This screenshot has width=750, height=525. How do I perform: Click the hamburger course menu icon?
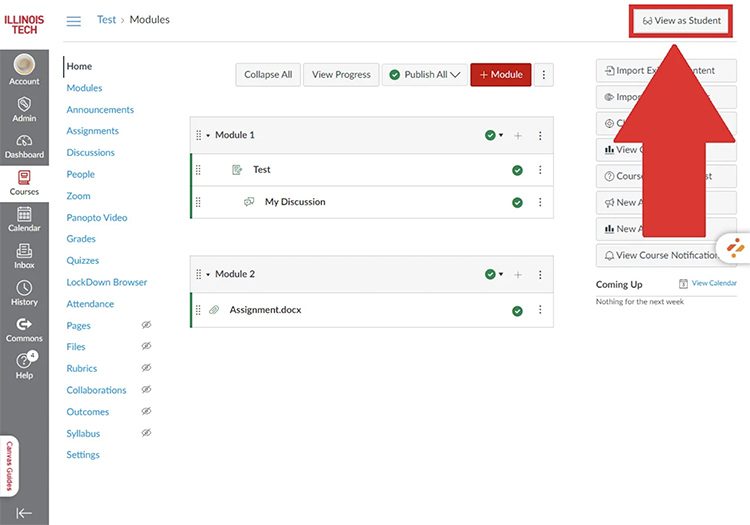pos(73,20)
